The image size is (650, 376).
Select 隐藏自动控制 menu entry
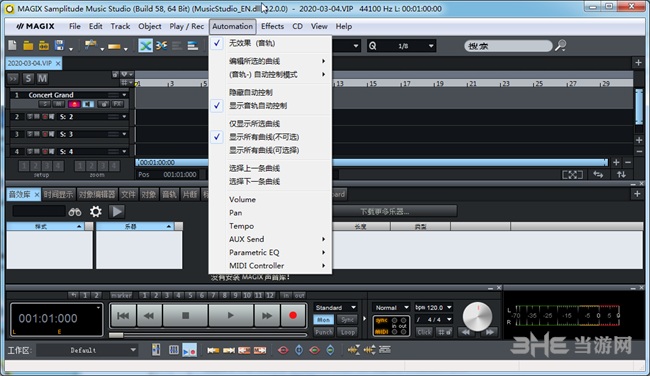click(270, 92)
